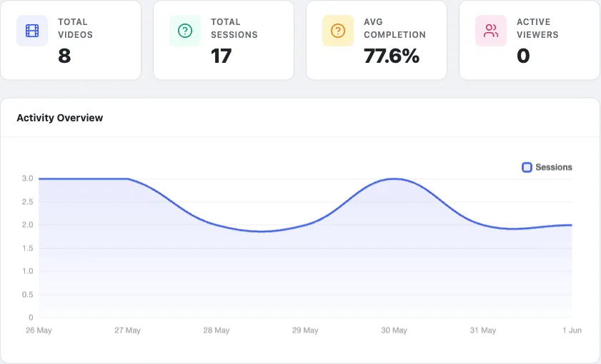Screen dimensions: 601x364
Task: Click the 1 Jun axis label
Action: pos(572,330)
